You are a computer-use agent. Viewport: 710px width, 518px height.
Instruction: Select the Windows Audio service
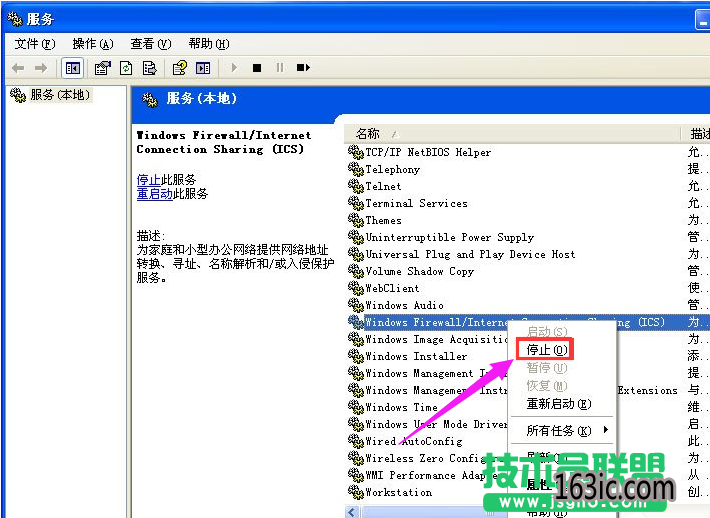(404, 305)
